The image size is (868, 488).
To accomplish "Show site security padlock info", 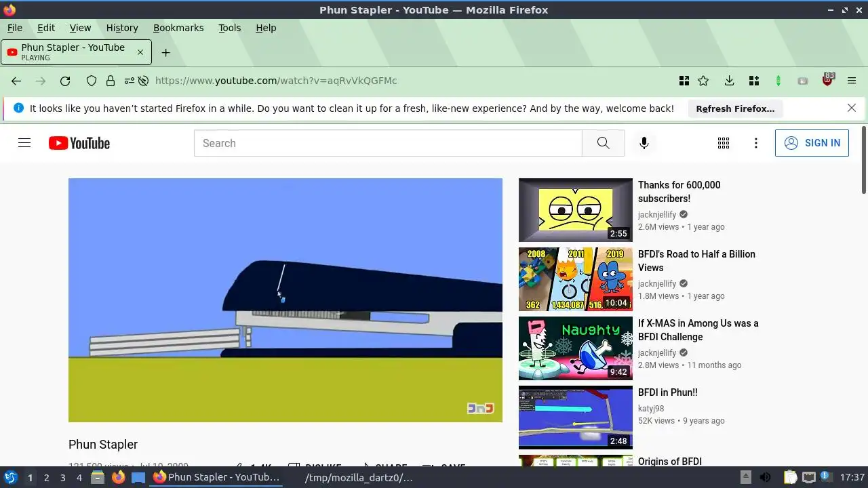I will (111, 81).
